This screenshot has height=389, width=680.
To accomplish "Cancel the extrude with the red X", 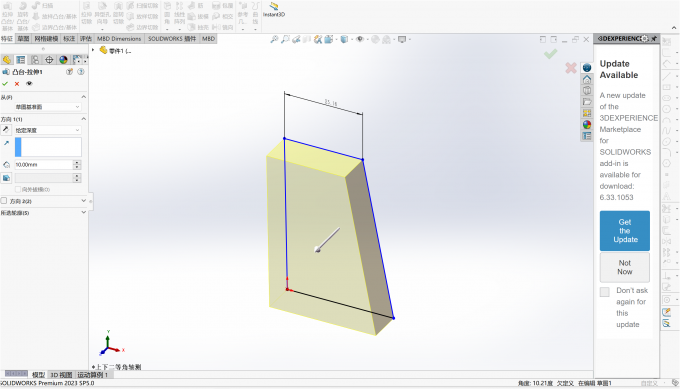I will [17, 84].
